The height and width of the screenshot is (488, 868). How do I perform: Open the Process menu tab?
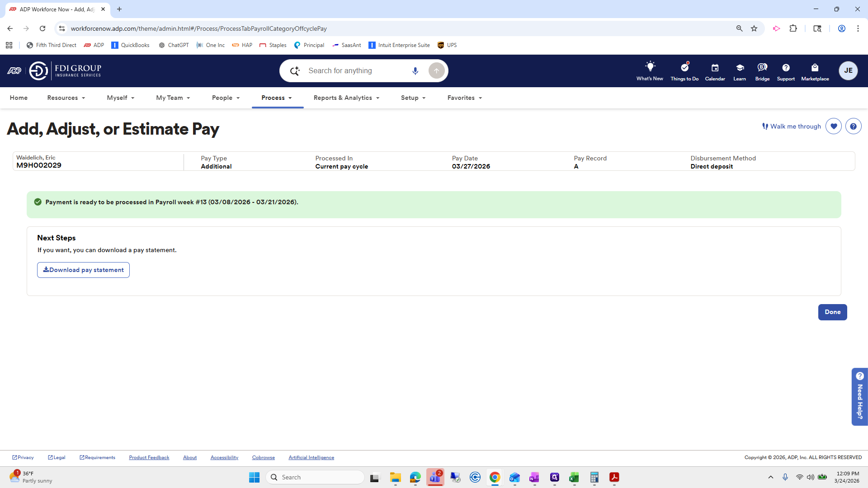click(x=277, y=98)
